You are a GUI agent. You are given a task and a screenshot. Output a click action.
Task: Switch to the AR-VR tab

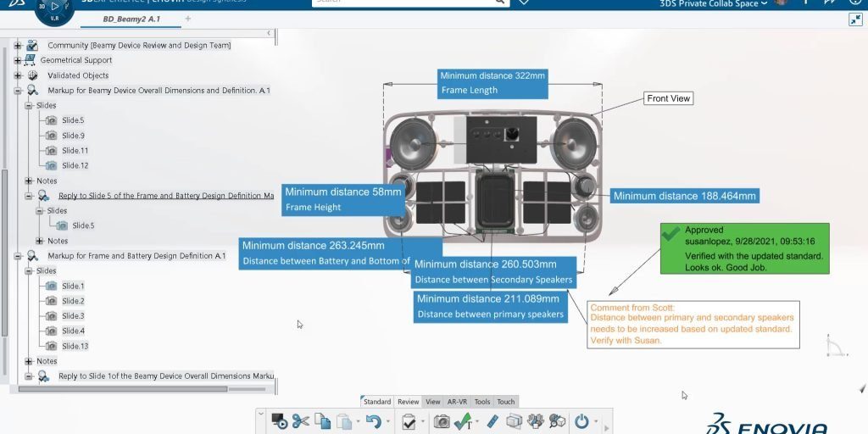[x=457, y=402]
